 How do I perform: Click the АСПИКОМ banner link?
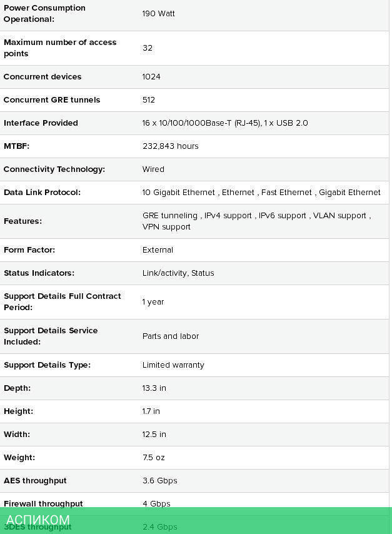(38, 520)
